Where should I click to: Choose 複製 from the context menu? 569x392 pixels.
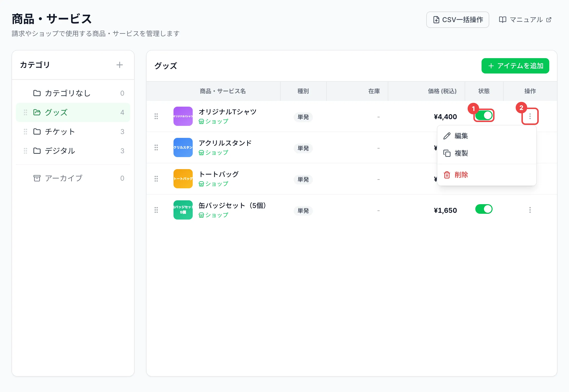click(486, 153)
